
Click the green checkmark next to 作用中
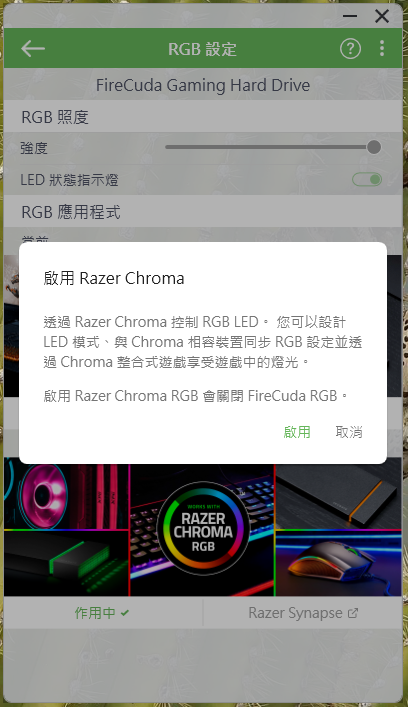pos(125,613)
